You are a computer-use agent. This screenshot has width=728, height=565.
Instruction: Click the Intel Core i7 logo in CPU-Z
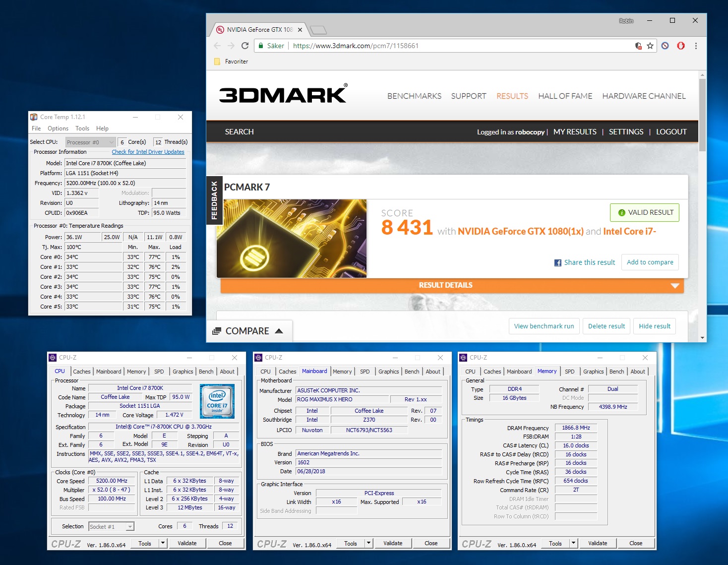click(x=217, y=401)
